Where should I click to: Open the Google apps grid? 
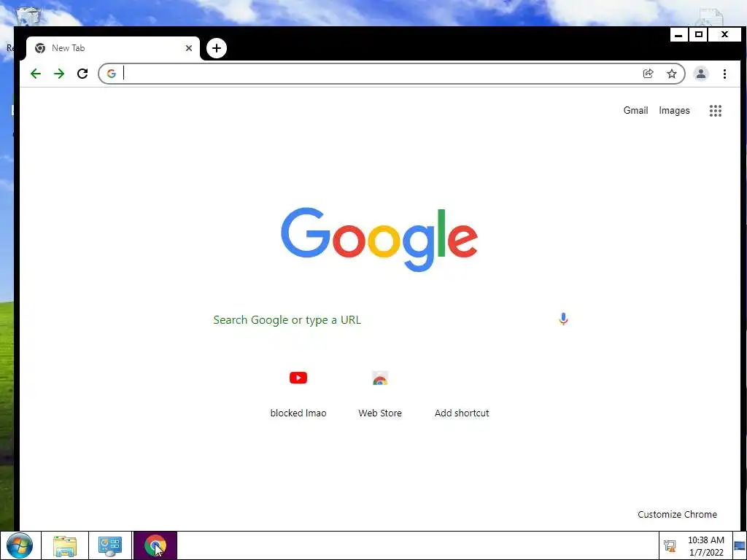[x=716, y=111]
